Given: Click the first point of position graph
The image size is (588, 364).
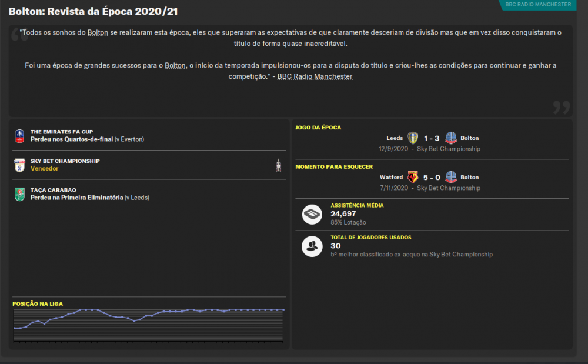Looking at the screenshot, I should [x=15, y=328].
